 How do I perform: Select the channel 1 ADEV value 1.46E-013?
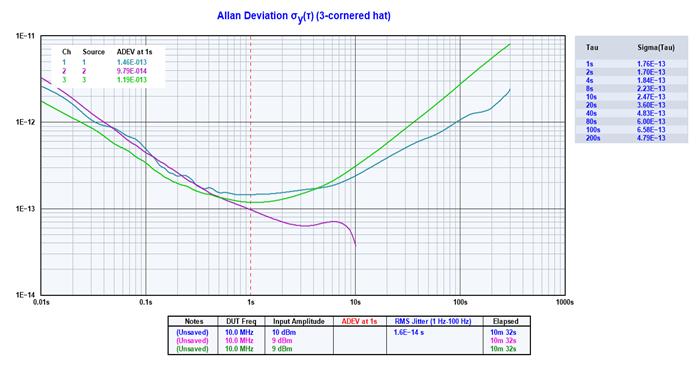tap(132, 62)
